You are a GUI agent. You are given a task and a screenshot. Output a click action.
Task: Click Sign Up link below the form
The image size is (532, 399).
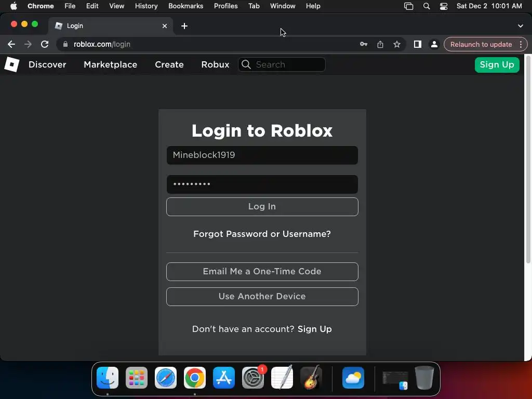click(x=314, y=329)
